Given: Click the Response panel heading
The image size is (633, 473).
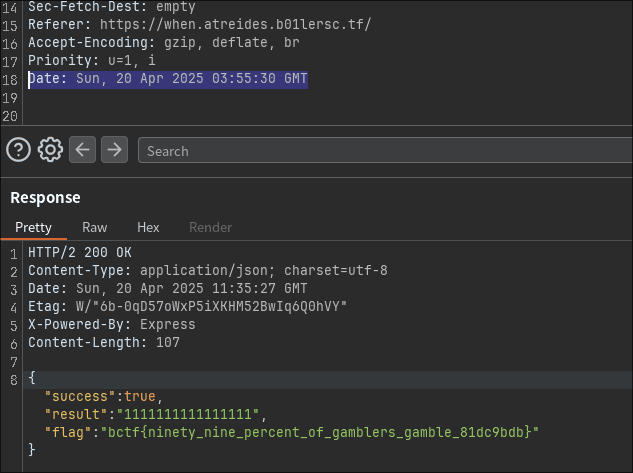Looking at the screenshot, I should click(x=45, y=198).
